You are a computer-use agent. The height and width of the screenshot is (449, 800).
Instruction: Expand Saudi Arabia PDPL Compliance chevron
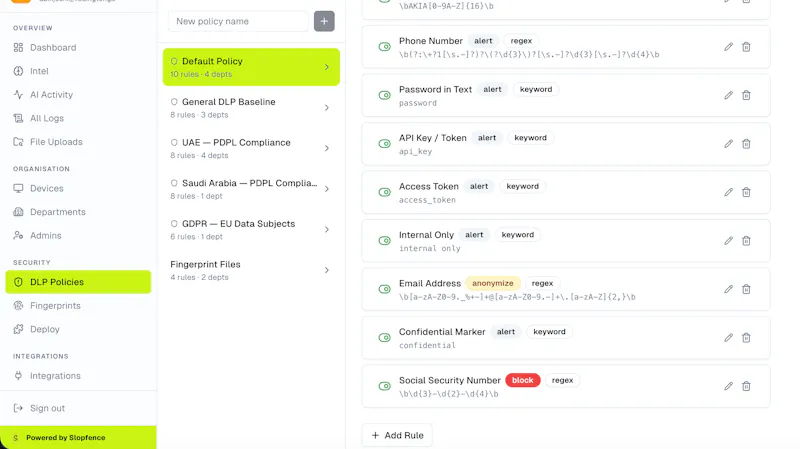[x=327, y=189]
